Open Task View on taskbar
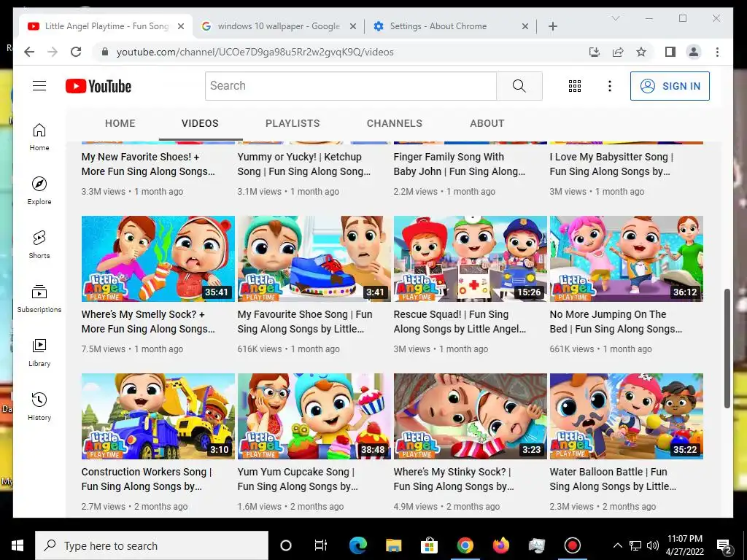The image size is (747, 560). click(321, 545)
